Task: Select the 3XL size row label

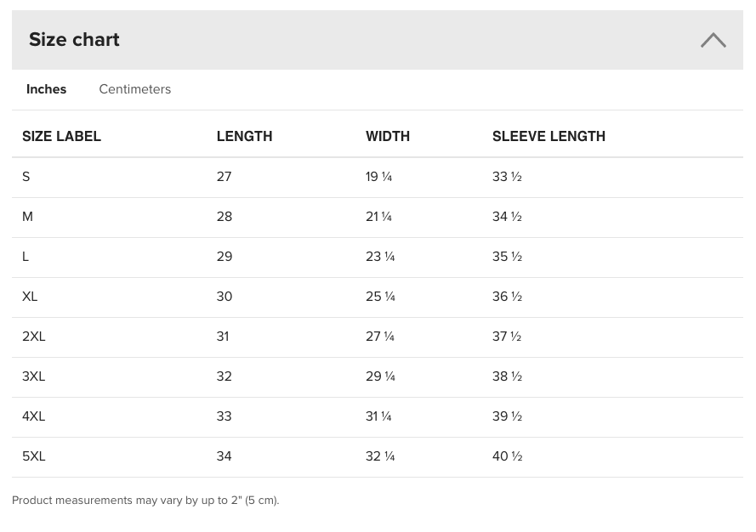Action: tap(34, 376)
